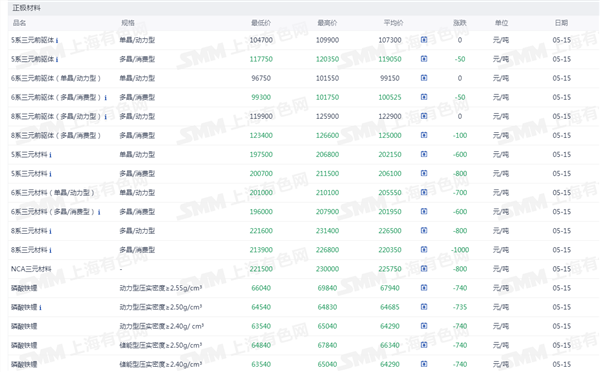This screenshot has width=600, height=372.
Task: Click the 最高价 column header
Action: pyautogui.click(x=327, y=23)
